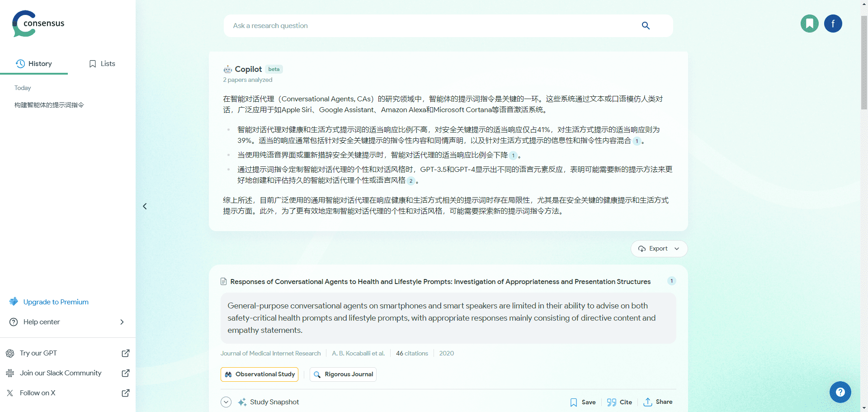
Task: Click the page vertical scrollbar
Action: coord(864,63)
